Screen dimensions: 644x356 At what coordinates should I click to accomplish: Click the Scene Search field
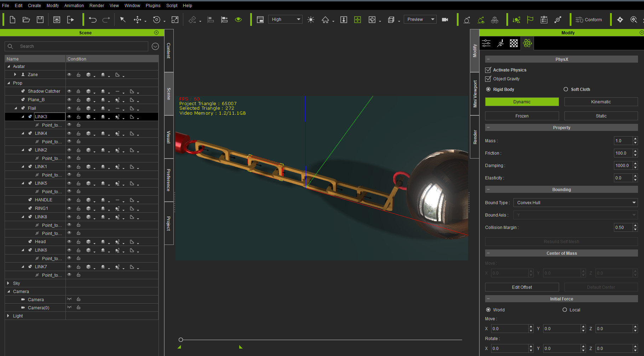point(76,46)
